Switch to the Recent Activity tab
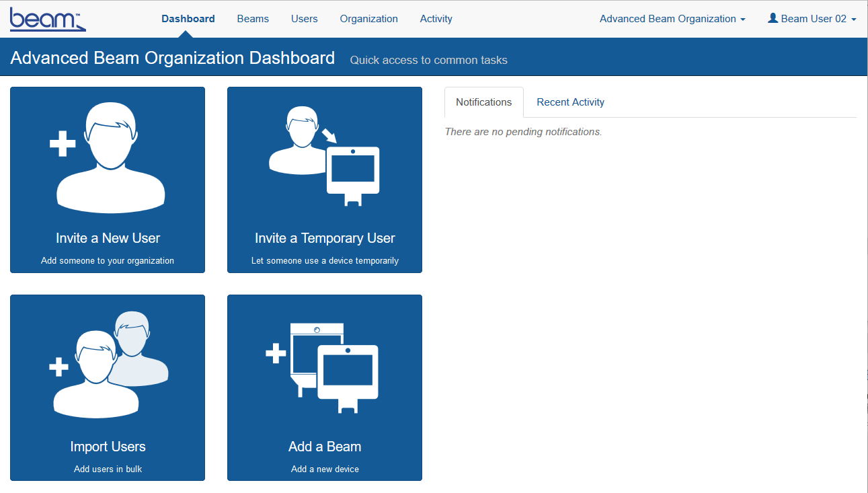The image size is (868, 493). click(570, 102)
